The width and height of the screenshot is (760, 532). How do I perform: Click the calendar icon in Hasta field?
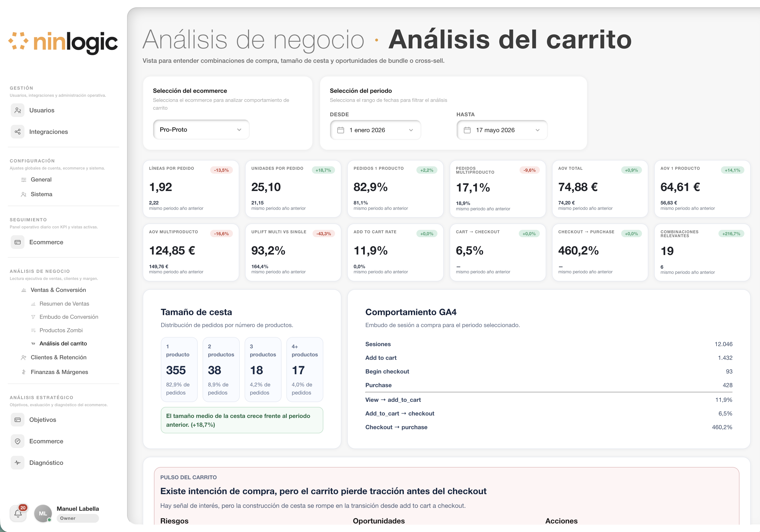pos(467,130)
